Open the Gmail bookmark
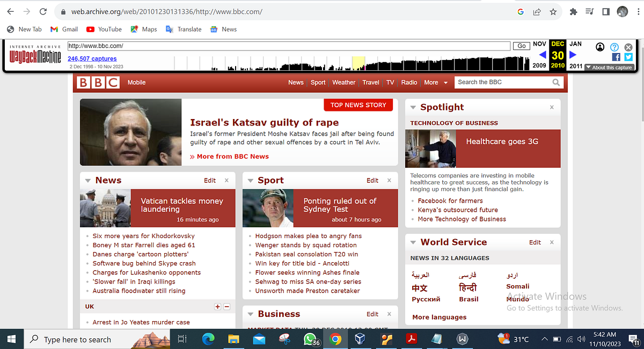The width and height of the screenshot is (644, 349). point(64,29)
